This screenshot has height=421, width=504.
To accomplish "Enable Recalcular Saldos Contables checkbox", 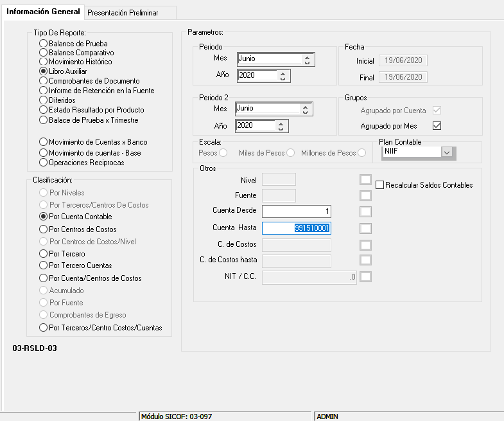I will coord(381,185).
